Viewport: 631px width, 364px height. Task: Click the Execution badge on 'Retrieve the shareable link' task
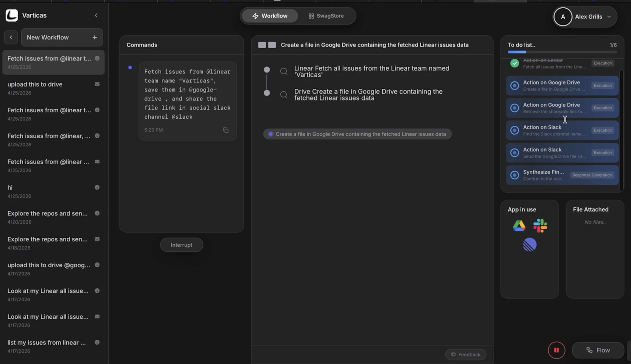603,108
